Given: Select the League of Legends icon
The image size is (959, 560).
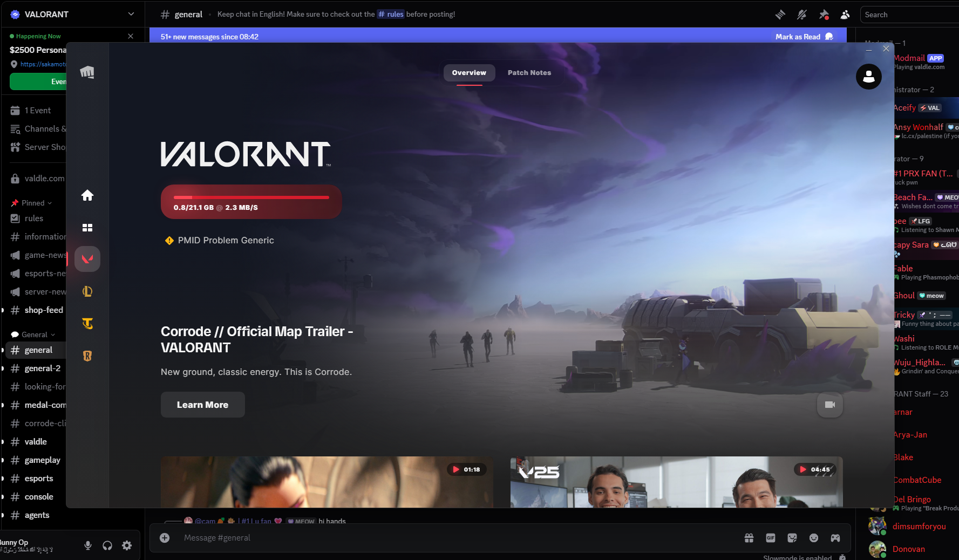Looking at the screenshot, I should 87,291.
